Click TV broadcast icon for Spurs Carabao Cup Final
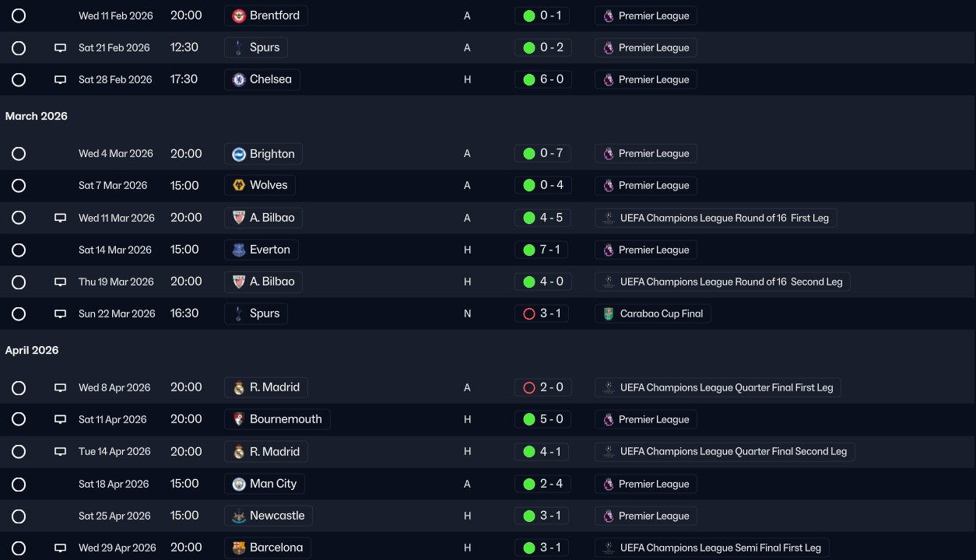The image size is (976, 560). [x=60, y=314]
